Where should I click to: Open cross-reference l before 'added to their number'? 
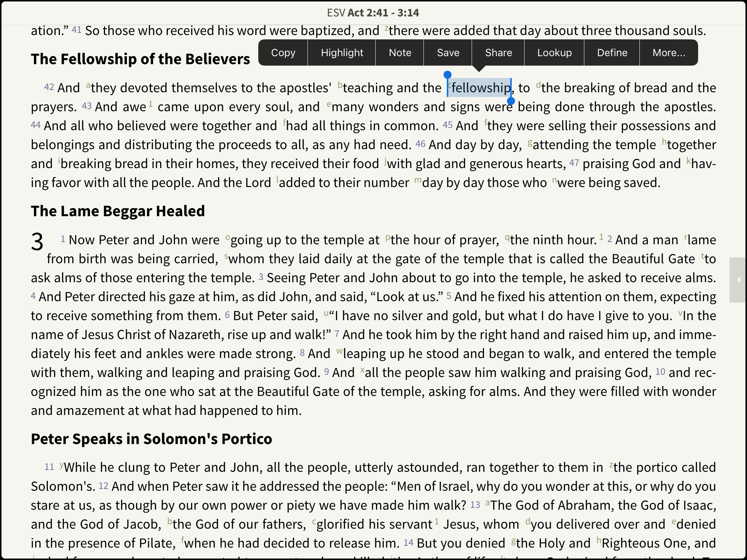click(x=277, y=179)
